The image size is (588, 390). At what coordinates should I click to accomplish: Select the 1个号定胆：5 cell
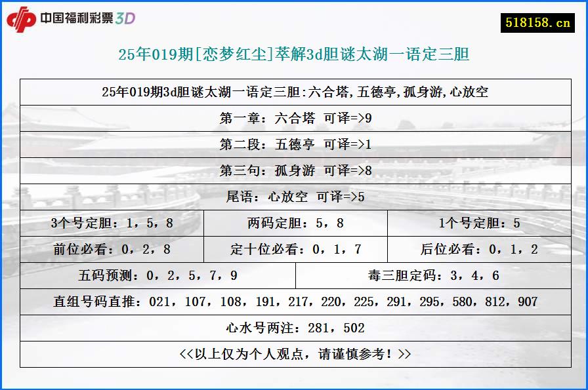point(476,222)
